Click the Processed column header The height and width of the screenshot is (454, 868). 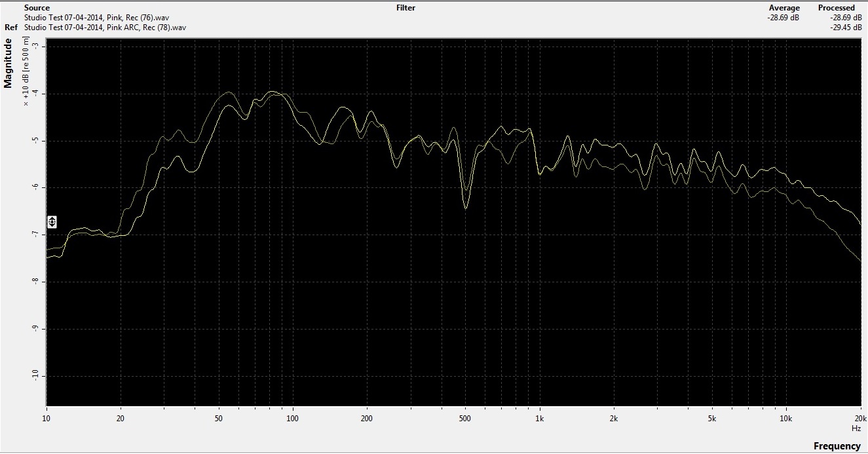(x=836, y=8)
